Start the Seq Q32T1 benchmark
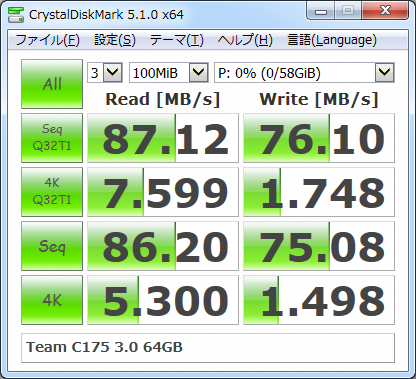Screen dimensions: 416x379 (52, 138)
